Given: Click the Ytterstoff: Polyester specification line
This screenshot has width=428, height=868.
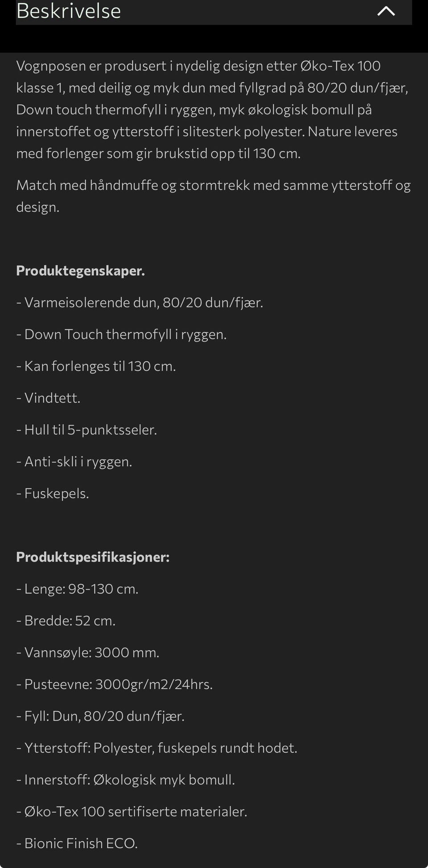Looking at the screenshot, I should (x=156, y=748).
